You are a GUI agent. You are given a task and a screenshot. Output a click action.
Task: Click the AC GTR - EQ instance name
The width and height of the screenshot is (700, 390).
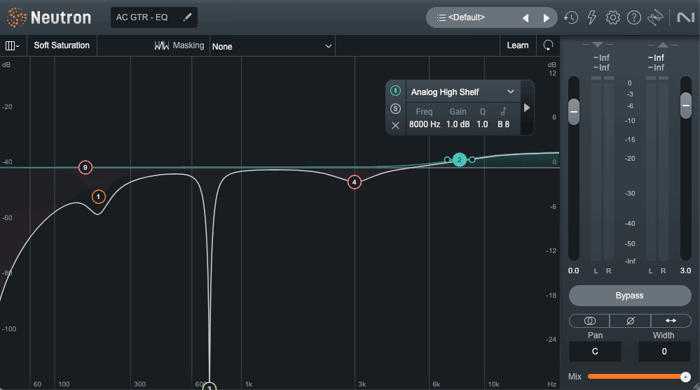142,17
